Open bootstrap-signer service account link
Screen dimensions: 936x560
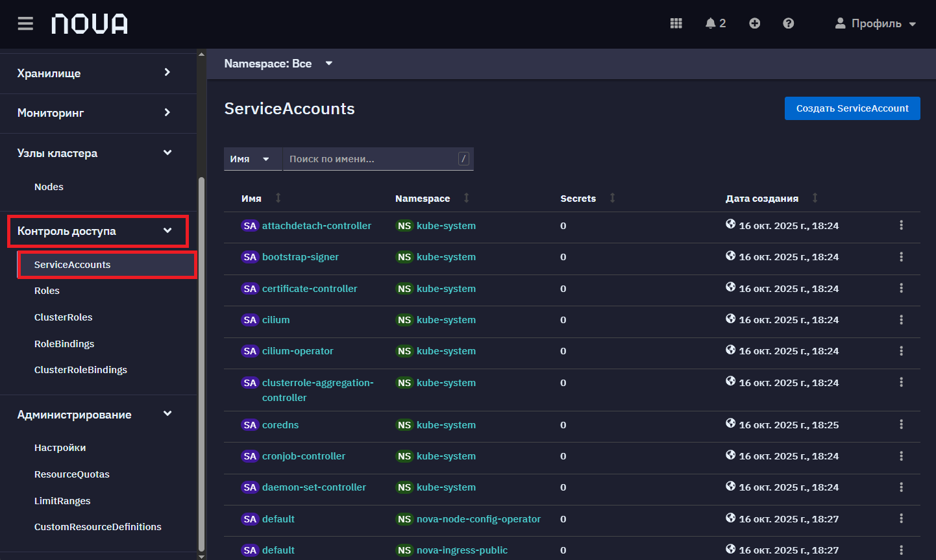(x=301, y=257)
